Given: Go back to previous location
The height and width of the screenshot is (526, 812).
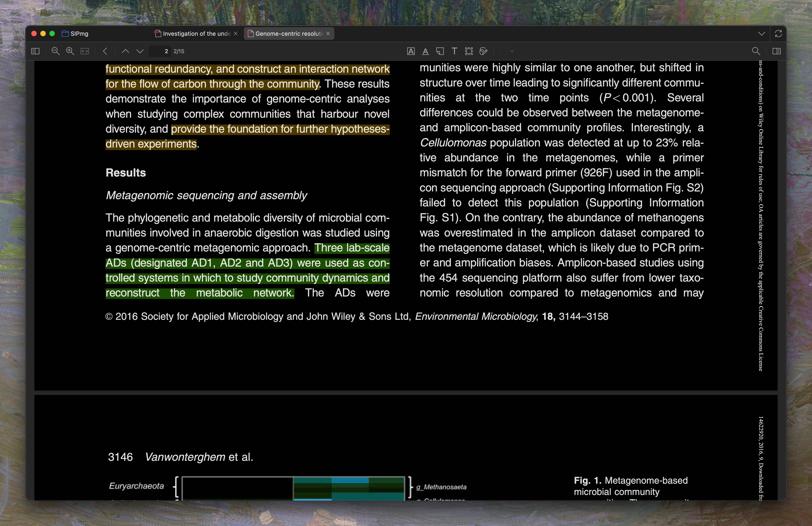Looking at the screenshot, I should 105,51.
